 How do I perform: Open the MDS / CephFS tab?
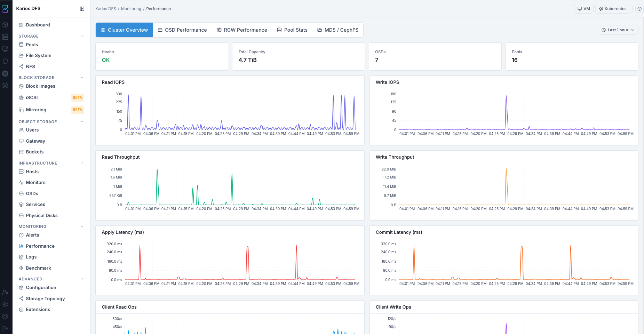[338, 30]
